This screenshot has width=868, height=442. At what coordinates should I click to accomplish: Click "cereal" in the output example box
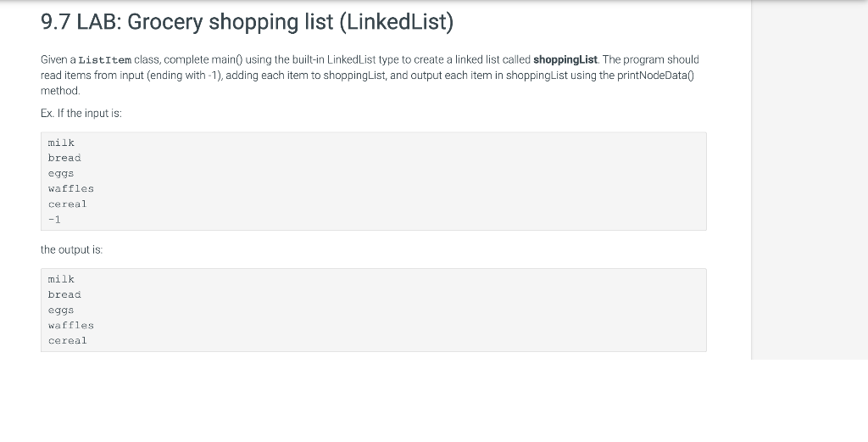point(68,340)
